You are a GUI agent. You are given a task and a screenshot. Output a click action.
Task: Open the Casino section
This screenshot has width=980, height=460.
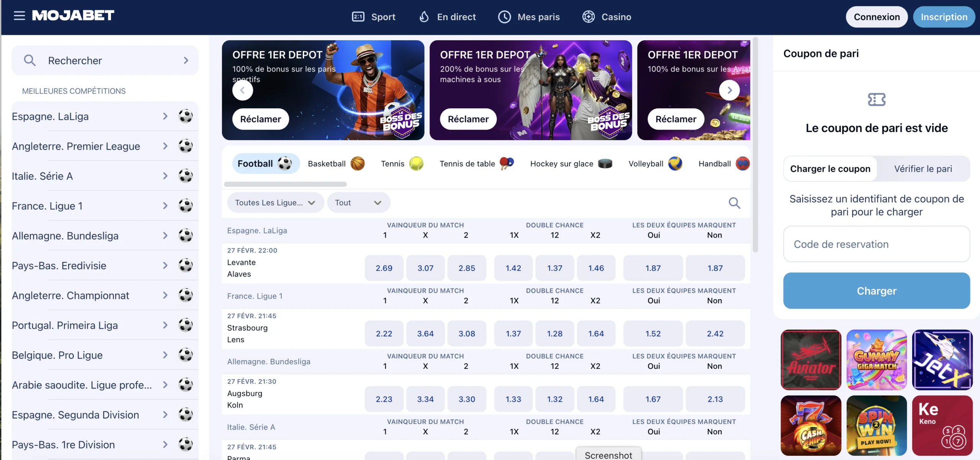607,17
